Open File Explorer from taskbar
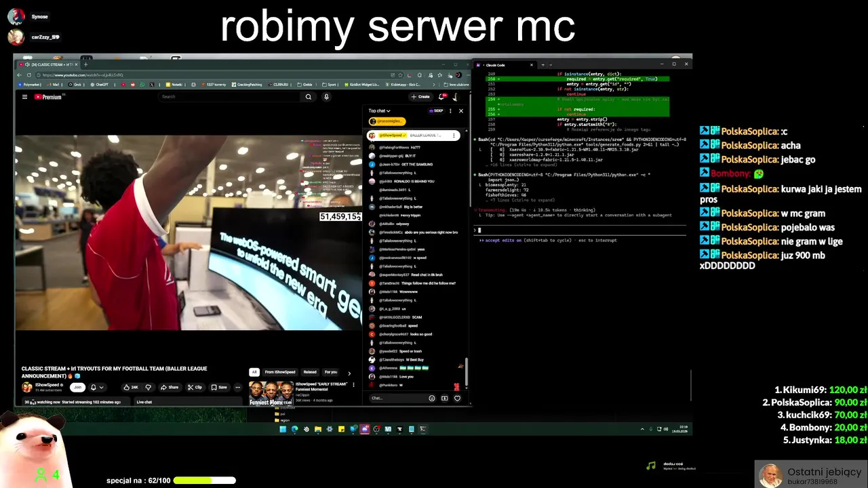The height and width of the screenshot is (488, 868). [318, 429]
